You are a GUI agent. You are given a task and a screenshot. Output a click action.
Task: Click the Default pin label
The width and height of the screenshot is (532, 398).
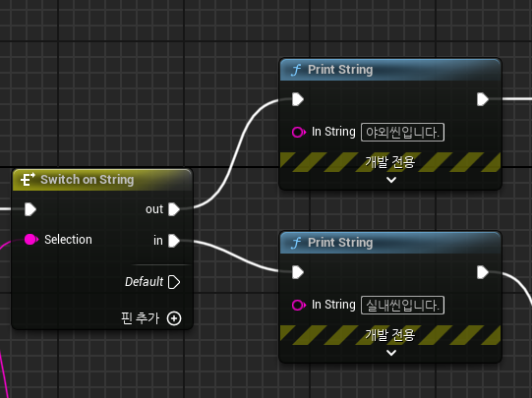144,282
